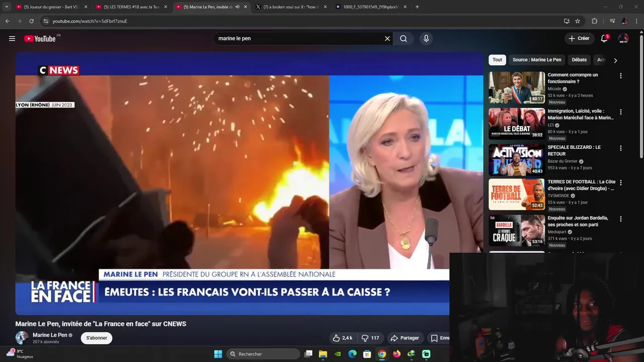
Task: Open Windows Start menu
Action: point(218,354)
